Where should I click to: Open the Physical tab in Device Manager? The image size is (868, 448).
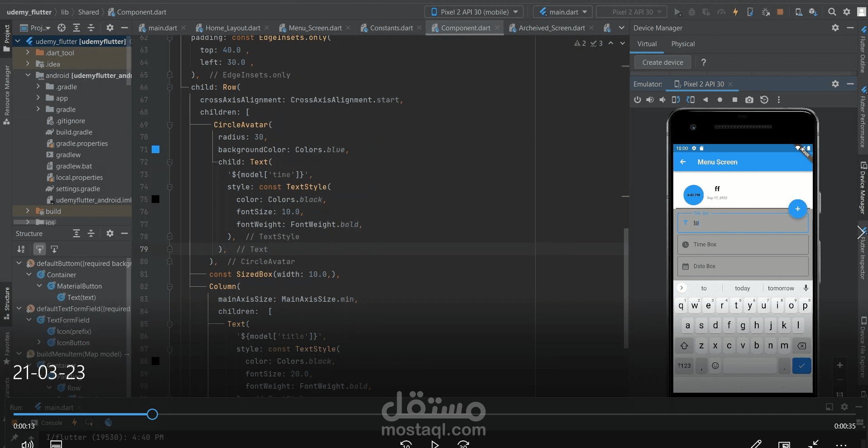click(x=683, y=44)
